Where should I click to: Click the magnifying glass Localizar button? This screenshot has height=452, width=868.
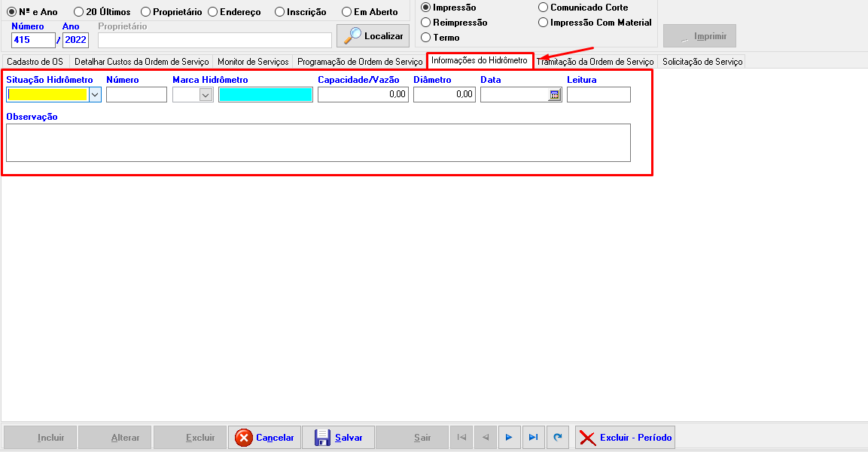373,36
